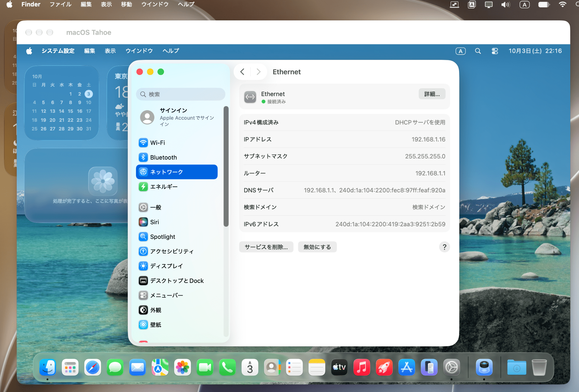Viewport: 579px width, 392px height.
Task: Click the date and time 10月3日(土) 22:16
Action: click(535, 51)
